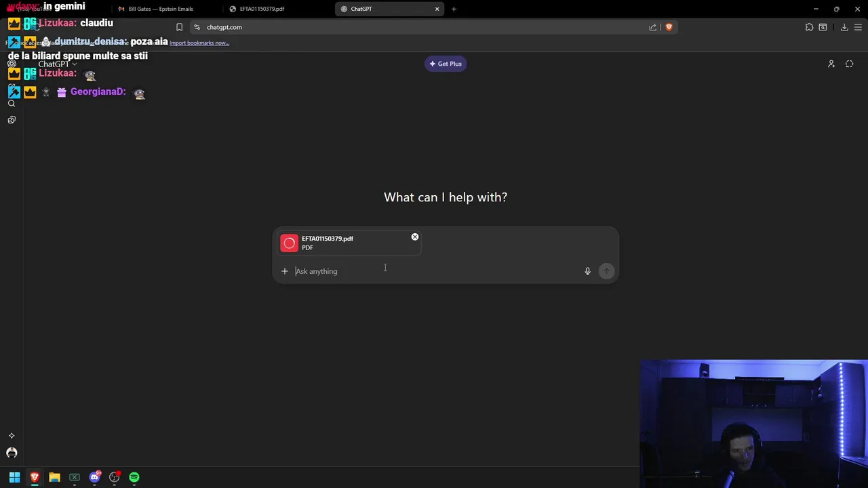Open the EFTA01150379.pdf attachment chip
Image resolution: width=868 pixels, height=488 pixels.
point(349,243)
